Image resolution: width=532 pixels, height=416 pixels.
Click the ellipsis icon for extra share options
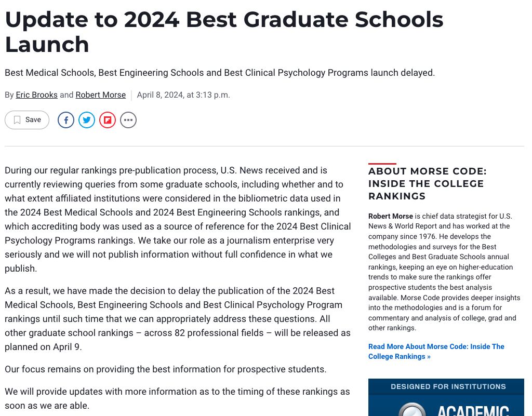coord(128,120)
